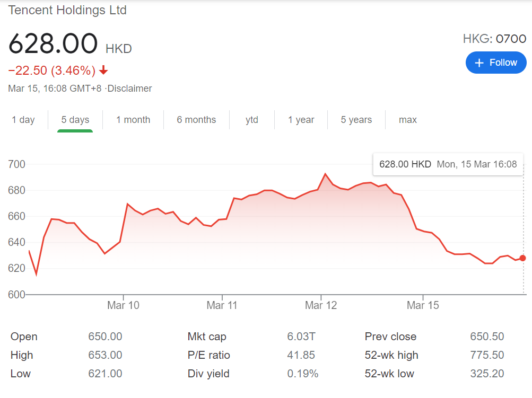
Task: Click the Prev close value 650.50
Action: tap(487, 337)
